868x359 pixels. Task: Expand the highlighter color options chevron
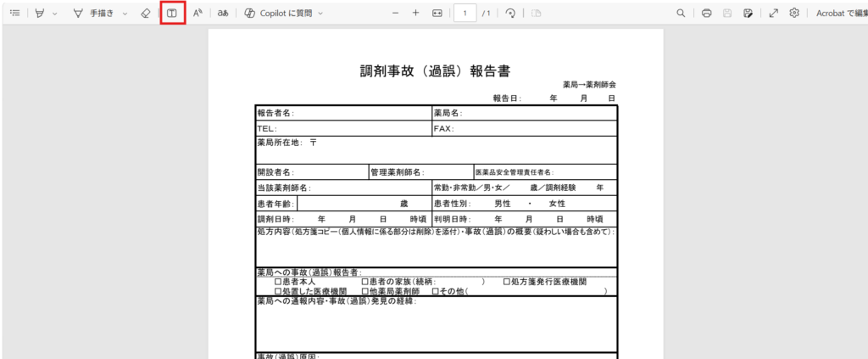pyautogui.click(x=54, y=14)
